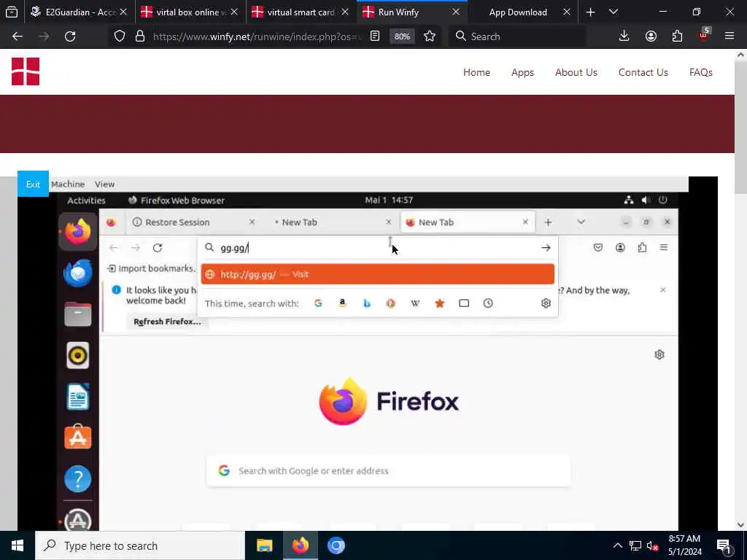Viewport: 747px width, 560px height.
Task: Open inner Firefox Pocket icon
Action: (x=598, y=248)
